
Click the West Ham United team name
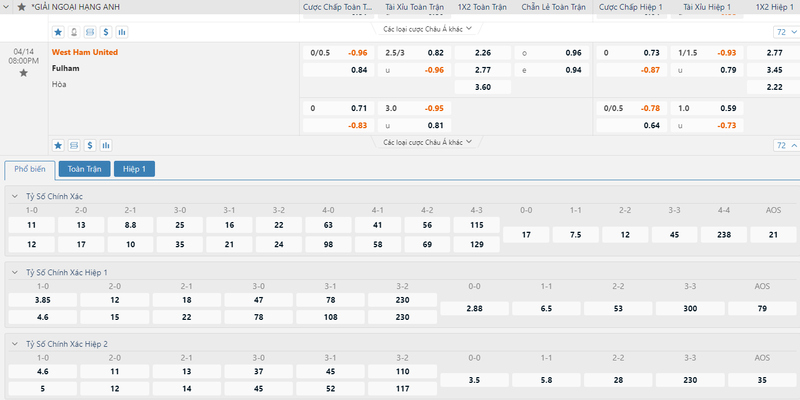pyautogui.click(x=85, y=52)
